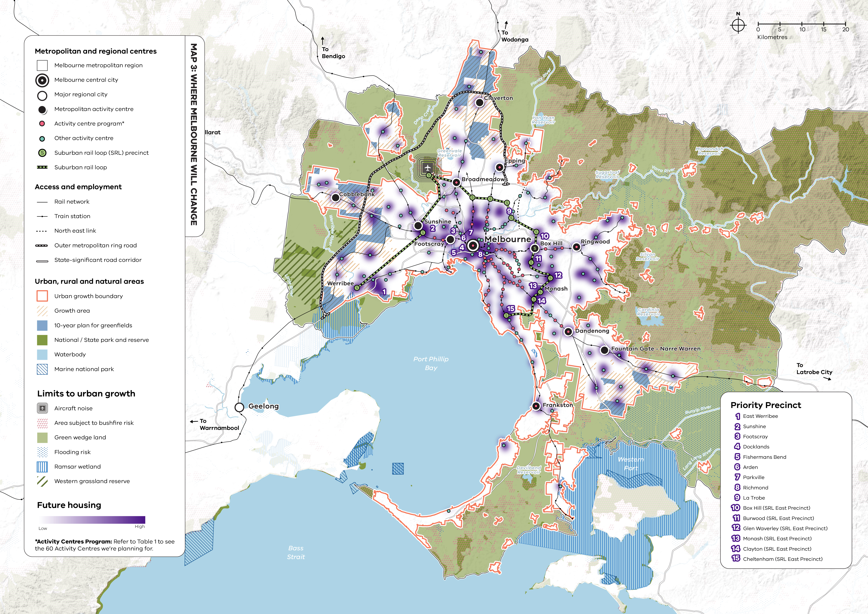Click the National / State park and reserve swatch
This screenshot has height=614, width=868.
pyautogui.click(x=42, y=340)
